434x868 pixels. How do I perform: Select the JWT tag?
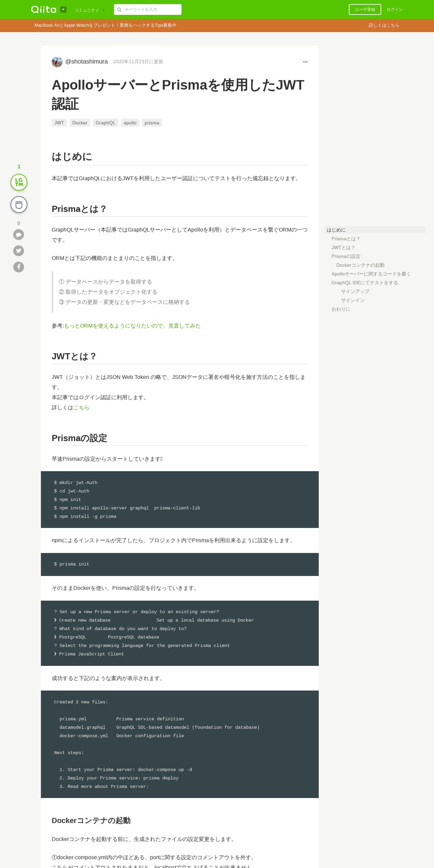(x=59, y=123)
